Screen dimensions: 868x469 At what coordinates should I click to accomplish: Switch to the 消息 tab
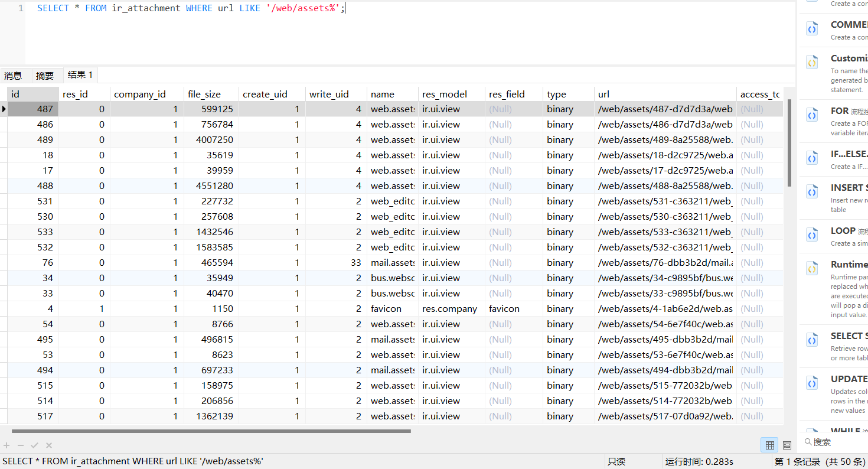(x=13, y=76)
